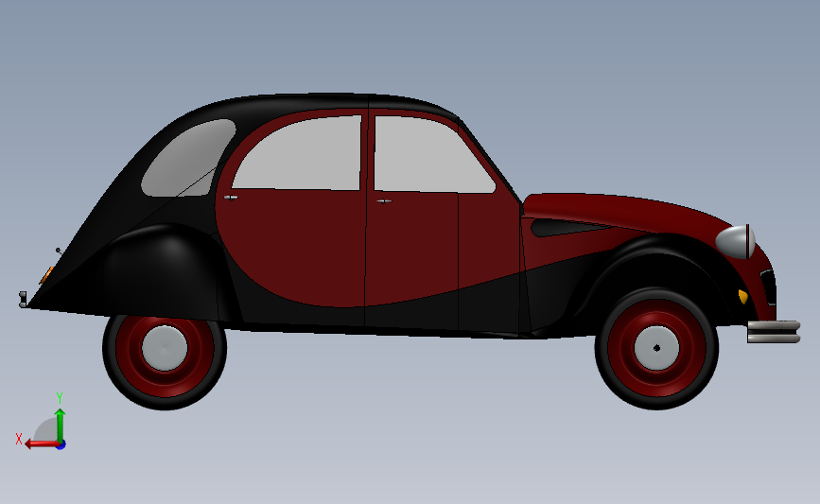Select the front door's chrome handle
Viewport: 820px width, 504px height.
click(x=384, y=200)
